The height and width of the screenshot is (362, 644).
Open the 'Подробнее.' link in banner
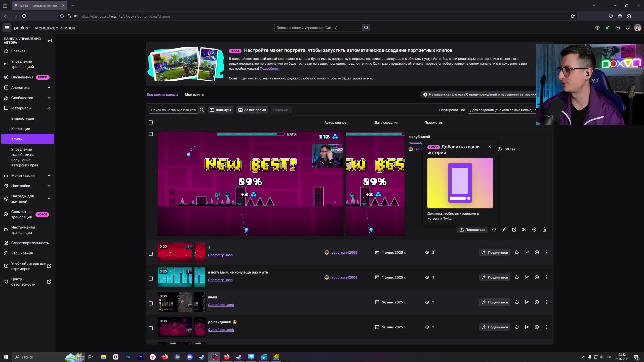(x=269, y=68)
